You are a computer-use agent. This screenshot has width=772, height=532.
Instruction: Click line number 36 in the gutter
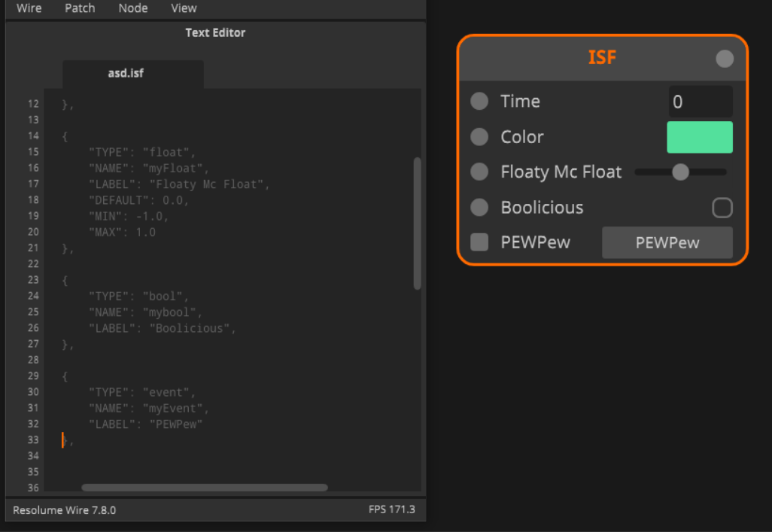33,488
